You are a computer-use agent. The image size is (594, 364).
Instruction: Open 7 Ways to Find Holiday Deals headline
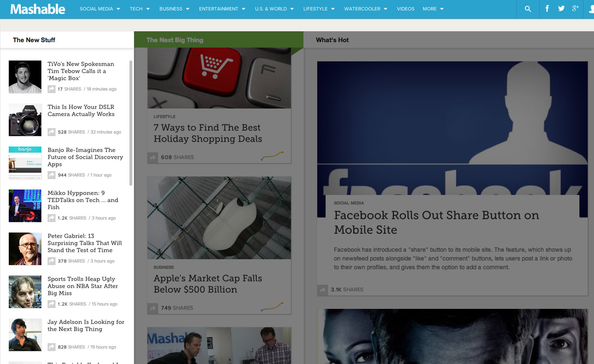point(208,133)
